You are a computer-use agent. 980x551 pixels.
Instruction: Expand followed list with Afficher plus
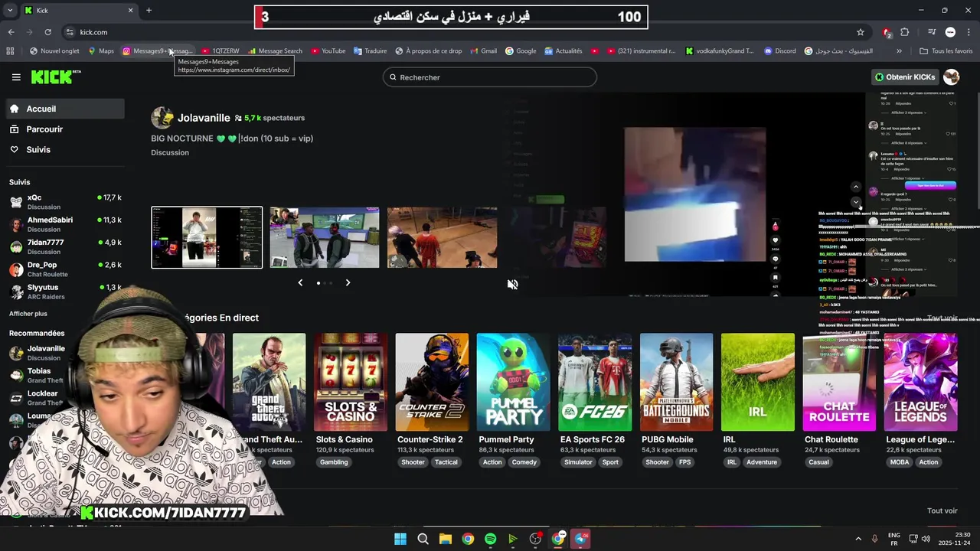(28, 314)
